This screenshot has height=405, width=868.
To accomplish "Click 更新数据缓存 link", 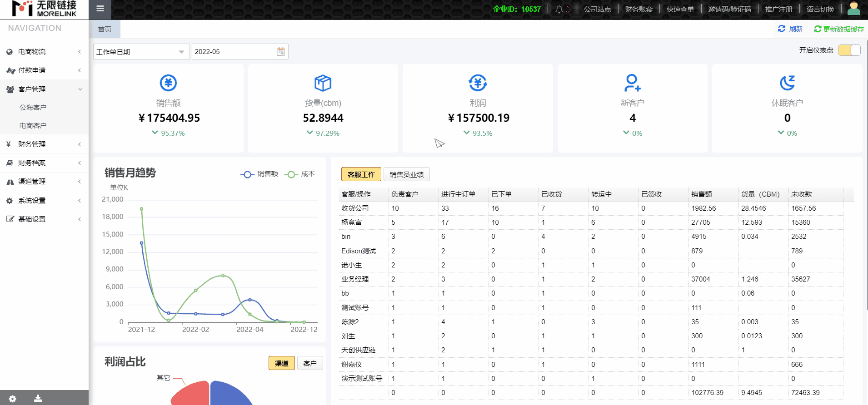I will (839, 29).
